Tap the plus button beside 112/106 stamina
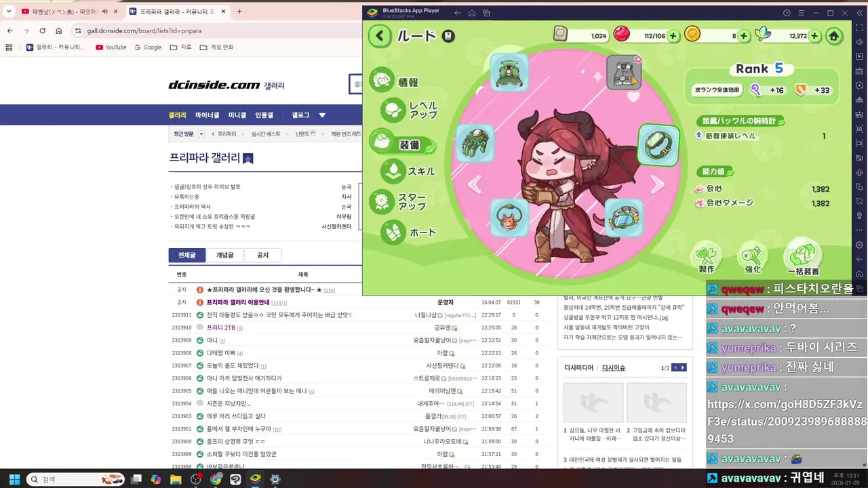This screenshot has height=488, width=868. (673, 36)
